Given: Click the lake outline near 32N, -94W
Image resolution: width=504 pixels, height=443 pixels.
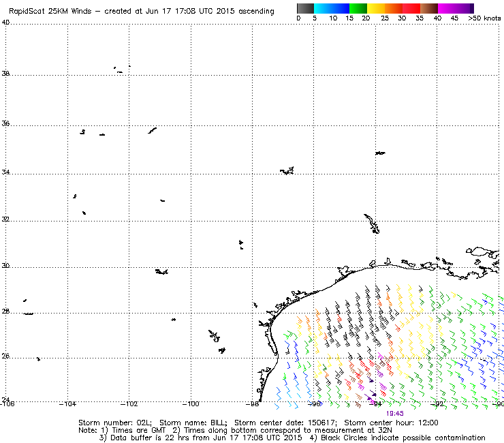Looking at the screenshot, I should point(372,224).
